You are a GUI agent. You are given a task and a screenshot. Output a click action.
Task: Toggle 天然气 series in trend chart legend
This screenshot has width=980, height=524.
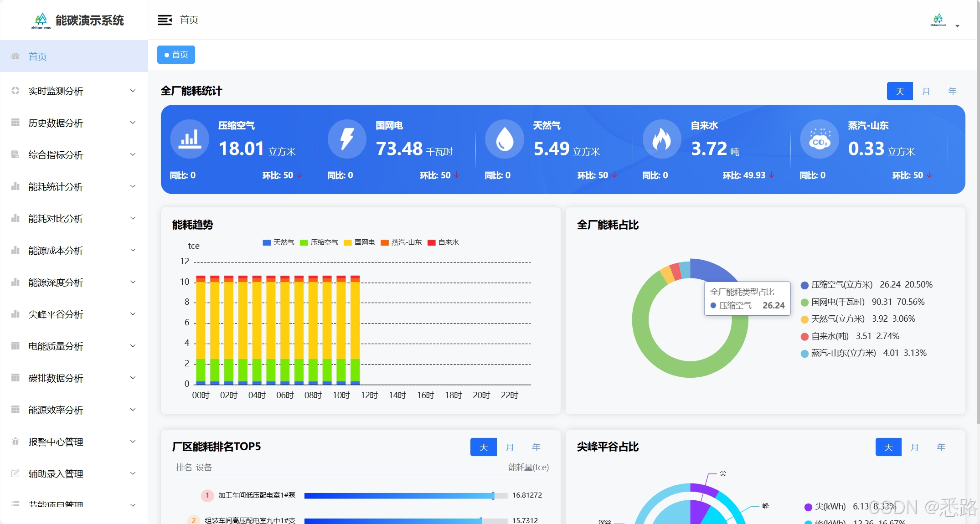tap(279, 242)
